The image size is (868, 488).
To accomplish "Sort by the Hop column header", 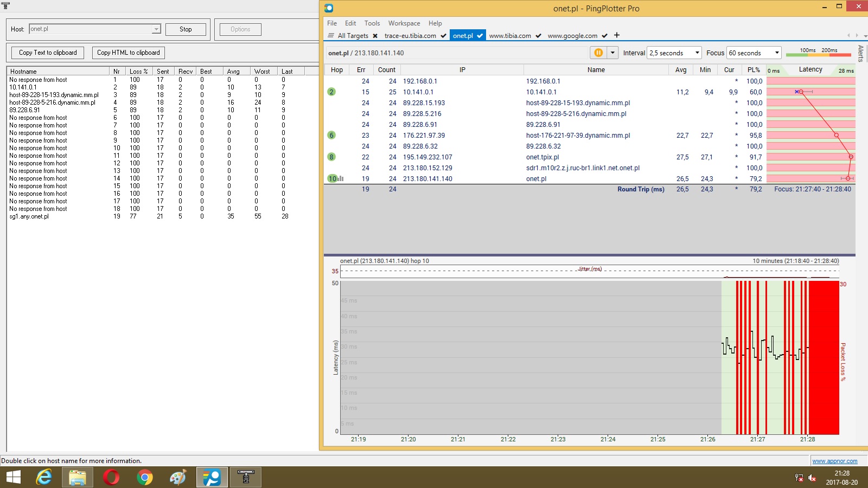I will 337,69.
